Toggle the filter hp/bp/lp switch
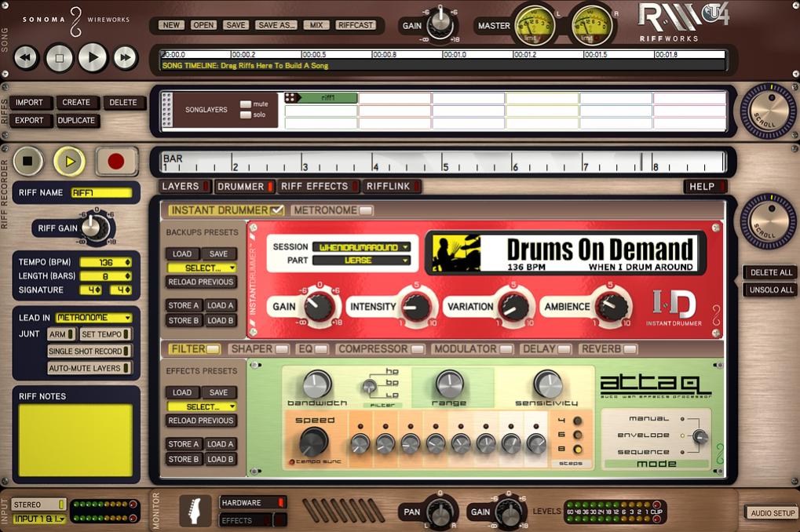Screen dimensions: 800x532 point(368,386)
